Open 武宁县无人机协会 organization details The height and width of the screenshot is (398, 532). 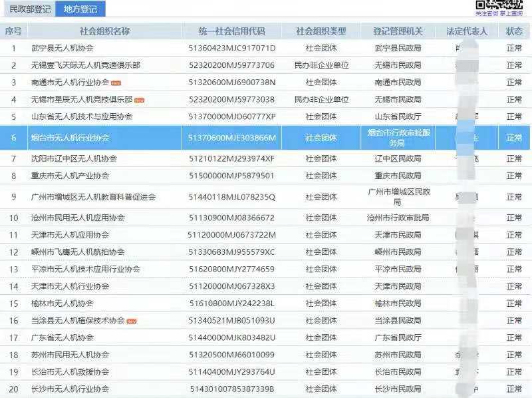pos(63,49)
